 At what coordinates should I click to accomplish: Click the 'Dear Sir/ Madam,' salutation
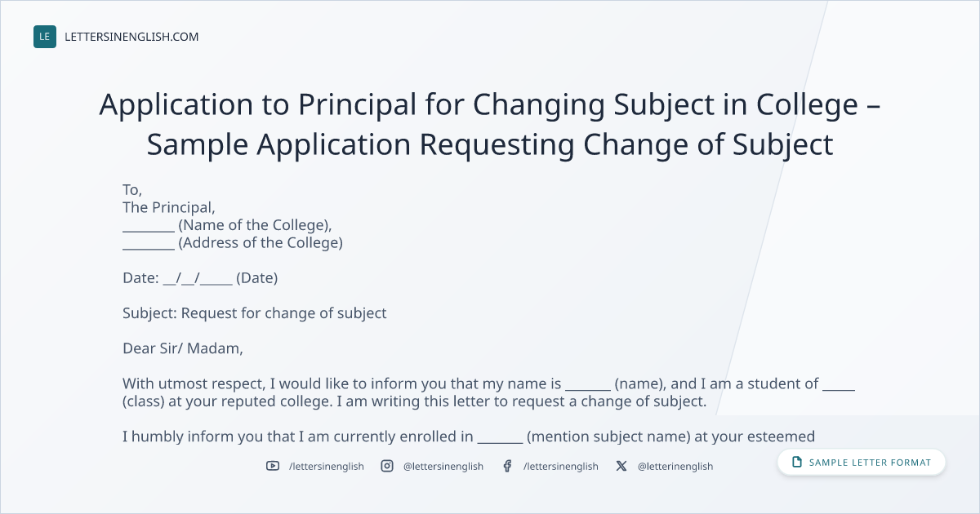pos(183,348)
